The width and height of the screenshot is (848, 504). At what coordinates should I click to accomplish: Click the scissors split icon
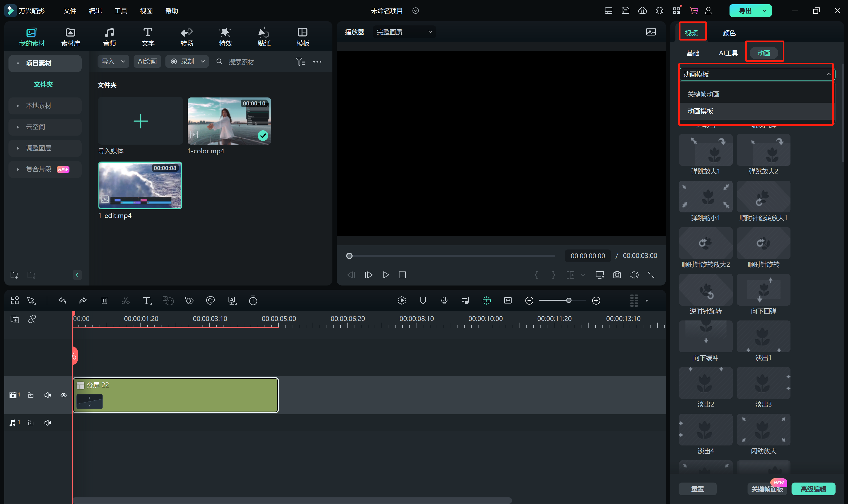(x=125, y=301)
